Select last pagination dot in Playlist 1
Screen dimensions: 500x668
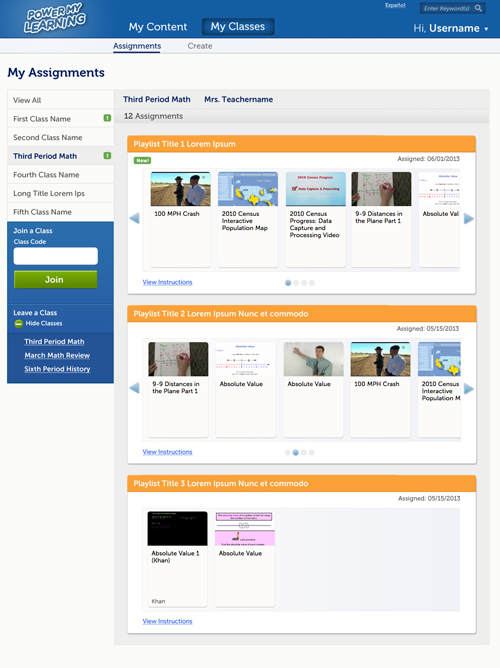click(x=312, y=282)
